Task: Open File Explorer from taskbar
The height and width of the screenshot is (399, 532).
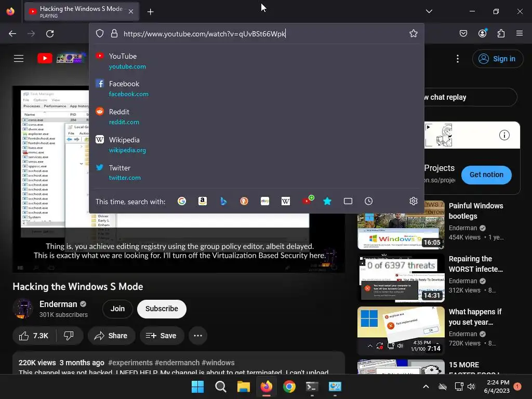Action: 243,387
